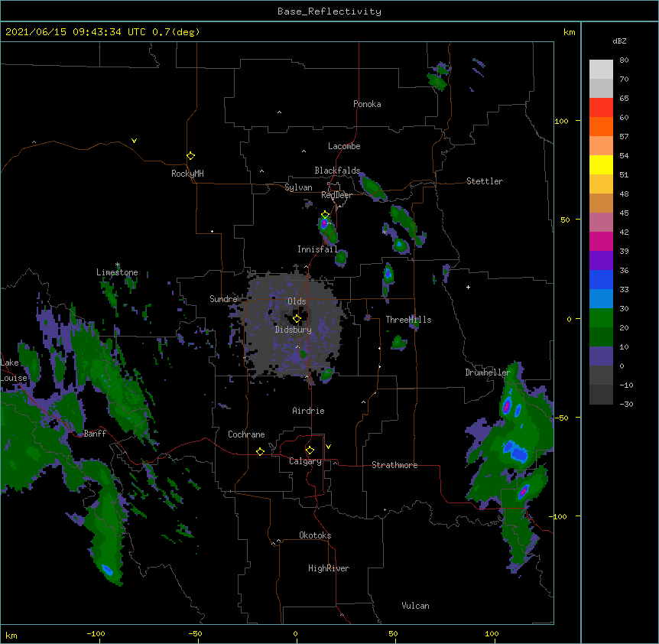Pick the magenta 39-42 dBZ legend swatch

coord(601,241)
